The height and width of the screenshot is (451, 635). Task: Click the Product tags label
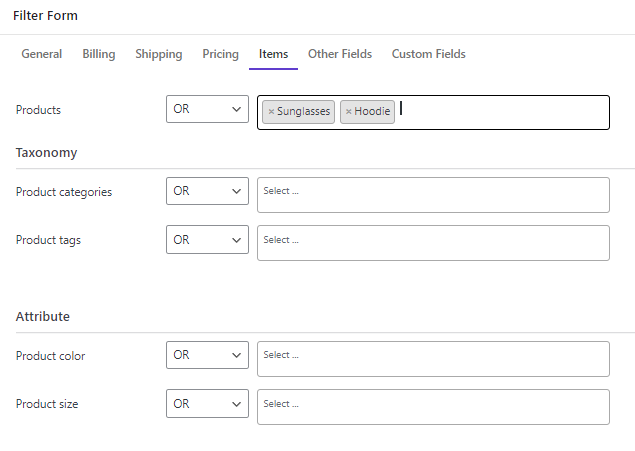tap(48, 240)
